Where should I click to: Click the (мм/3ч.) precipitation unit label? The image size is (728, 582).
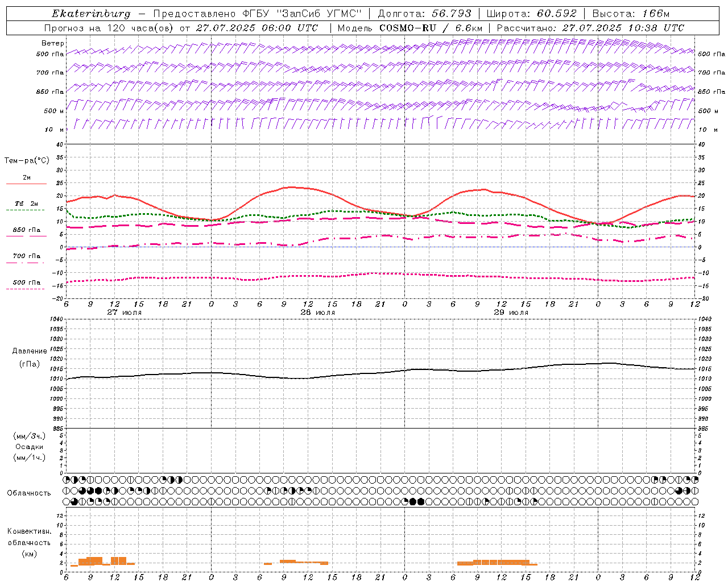30,436
